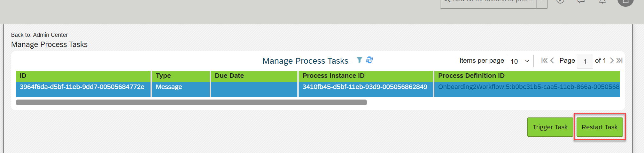Refresh the Manage Process Tasks table
Image resolution: width=644 pixels, height=153 pixels.
coord(369,60)
